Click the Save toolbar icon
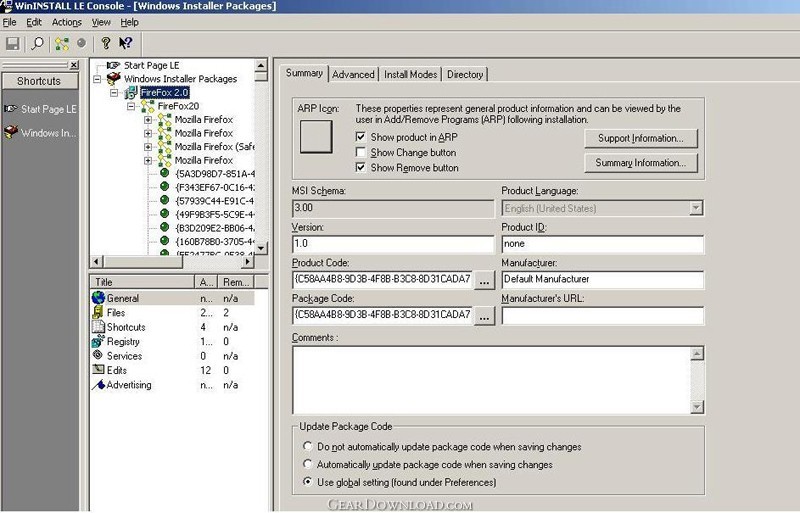800x513 pixels. point(13,44)
